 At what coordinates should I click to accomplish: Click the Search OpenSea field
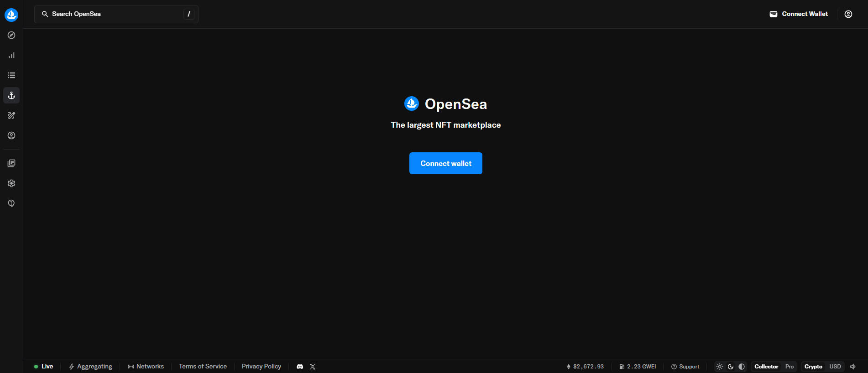[116, 14]
